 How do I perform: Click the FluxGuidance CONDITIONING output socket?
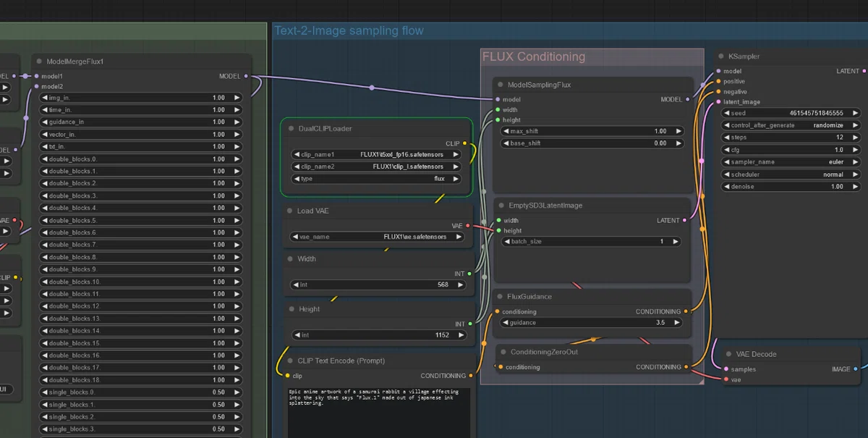pos(686,311)
